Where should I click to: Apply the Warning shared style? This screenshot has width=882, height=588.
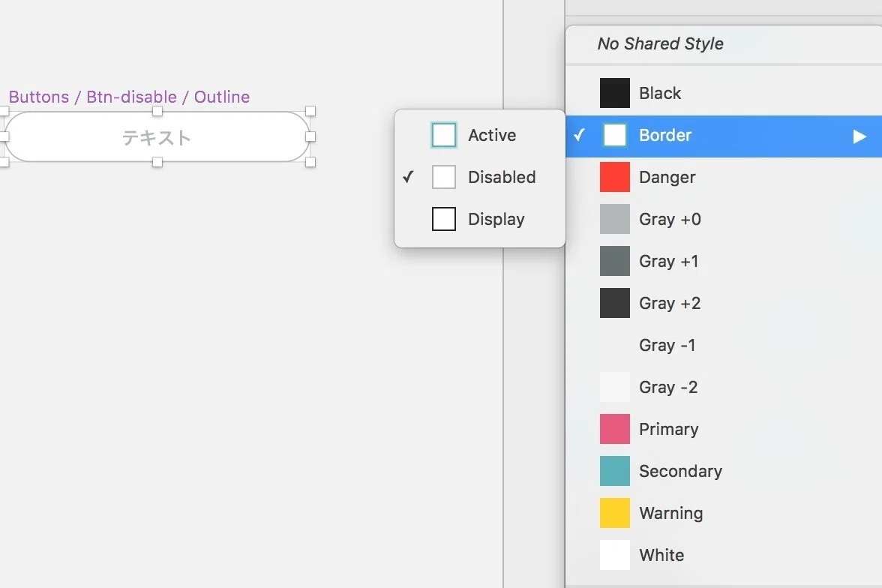(x=724, y=513)
